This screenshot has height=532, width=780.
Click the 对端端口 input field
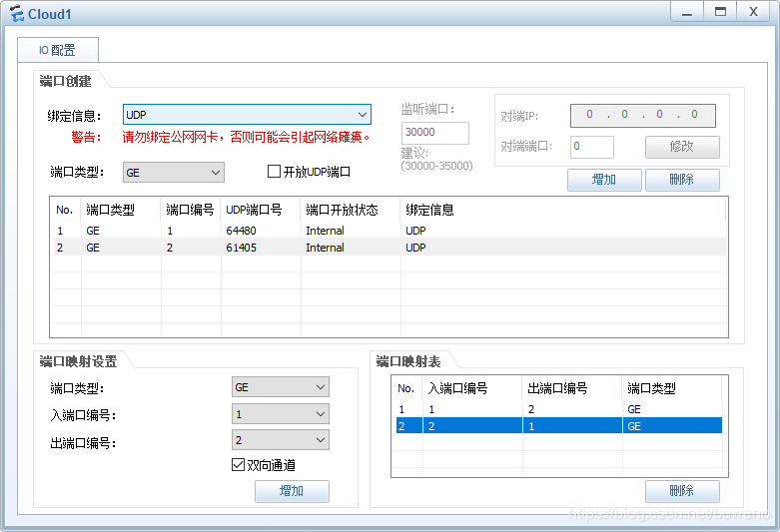(592, 147)
